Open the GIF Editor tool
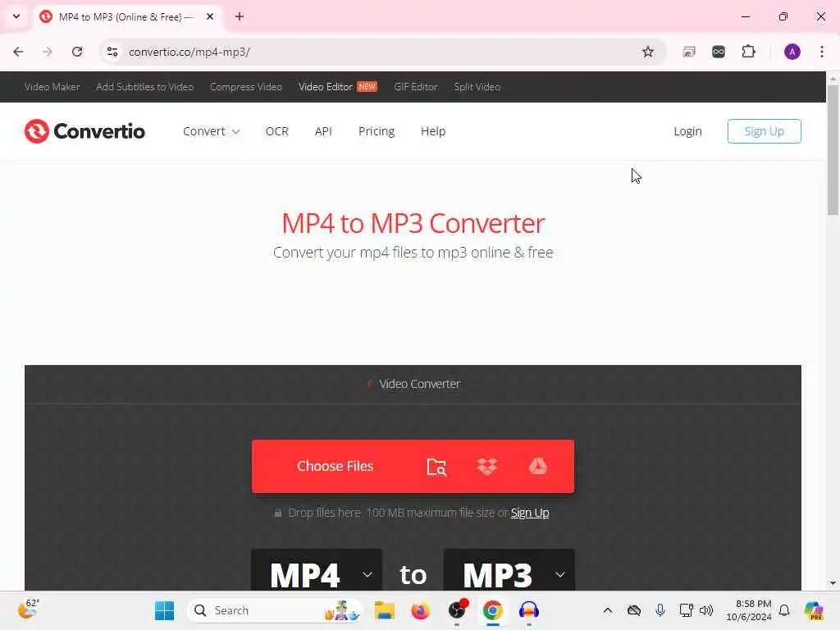840x630 pixels. click(416, 87)
